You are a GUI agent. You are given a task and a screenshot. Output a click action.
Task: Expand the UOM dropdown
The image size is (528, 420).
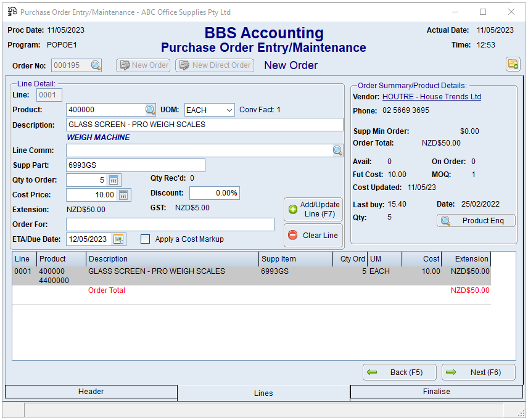229,110
